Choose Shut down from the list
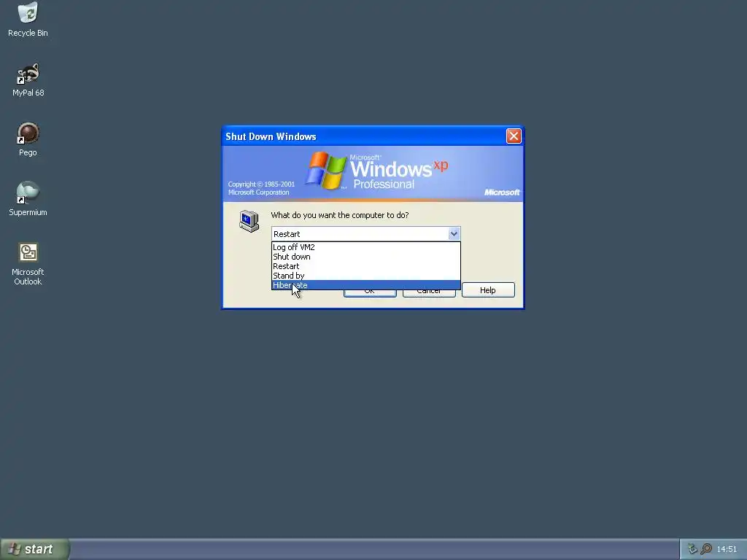 pos(366,257)
